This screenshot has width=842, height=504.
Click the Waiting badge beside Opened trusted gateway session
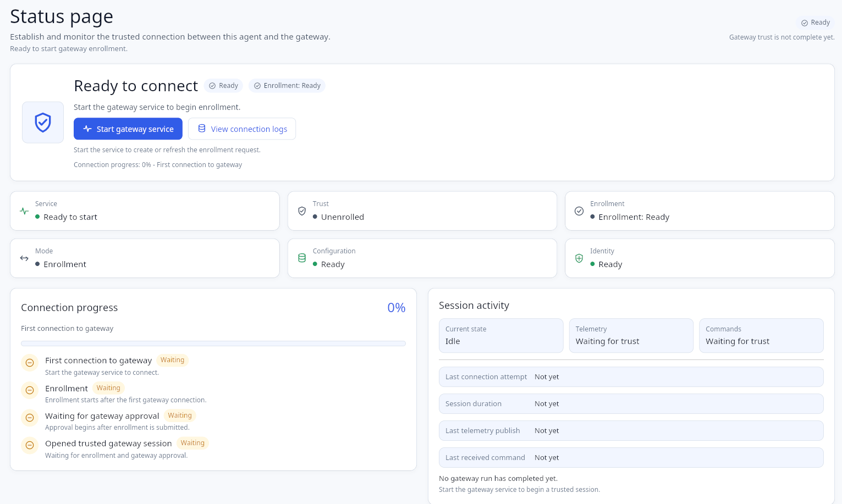192,443
